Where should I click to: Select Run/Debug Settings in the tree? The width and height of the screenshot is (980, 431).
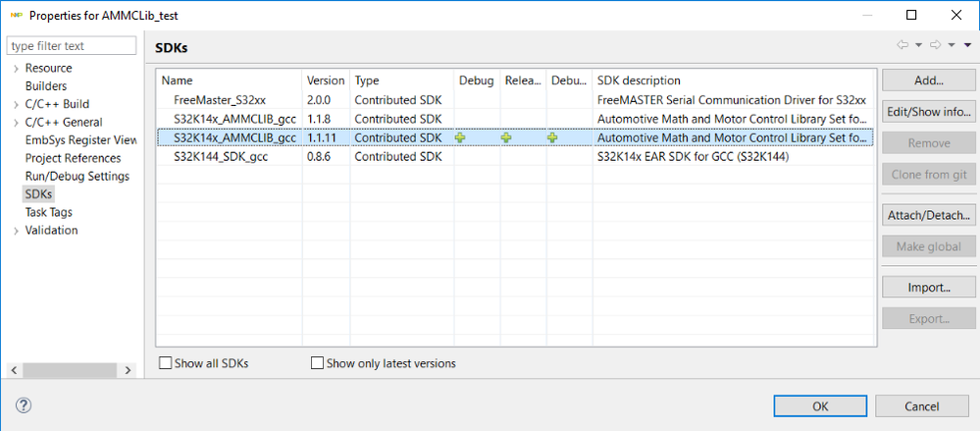coord(77,177)
